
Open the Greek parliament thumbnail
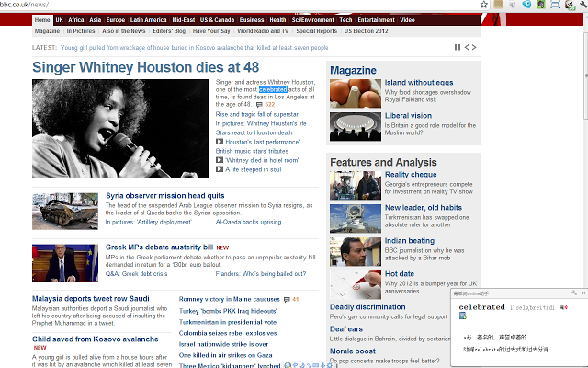coord(65,263)
